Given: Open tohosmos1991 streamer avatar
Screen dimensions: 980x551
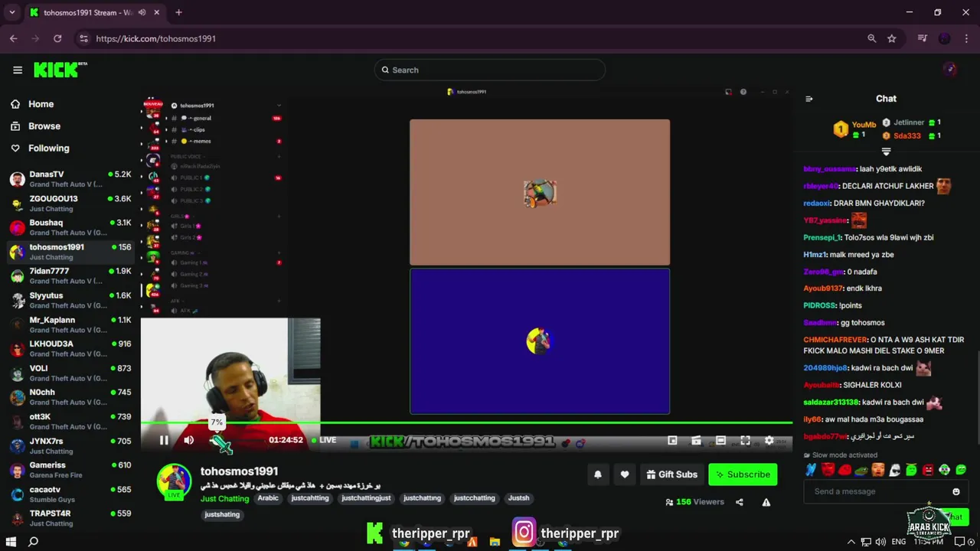Looking at the screenshot, I should (x=174, y=481).
